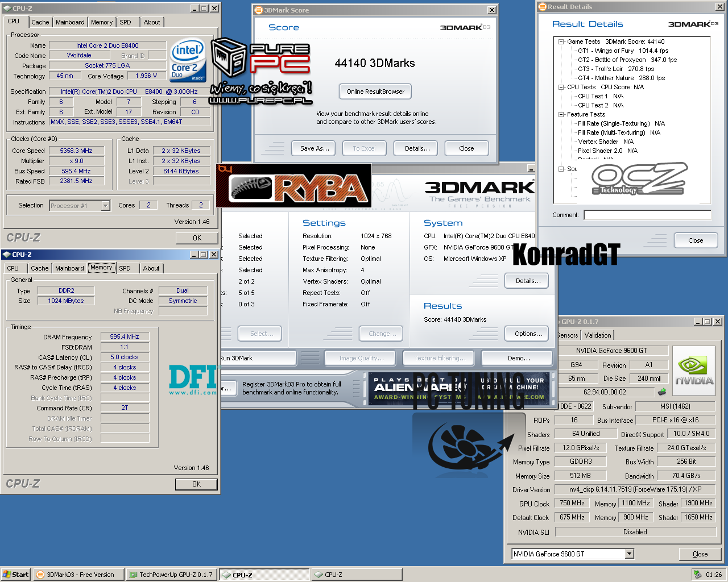
Task: Close the 3DMark Score dialog with the Close button
Action: (466, 148)
